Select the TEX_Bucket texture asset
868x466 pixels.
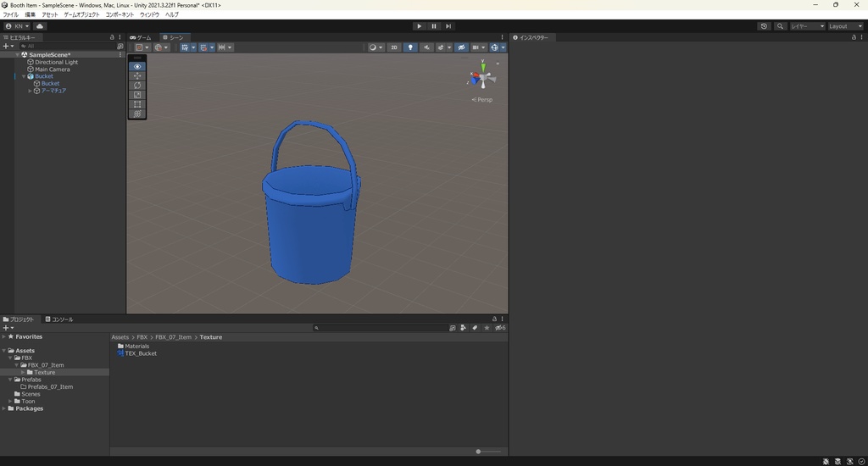(140, 353)
